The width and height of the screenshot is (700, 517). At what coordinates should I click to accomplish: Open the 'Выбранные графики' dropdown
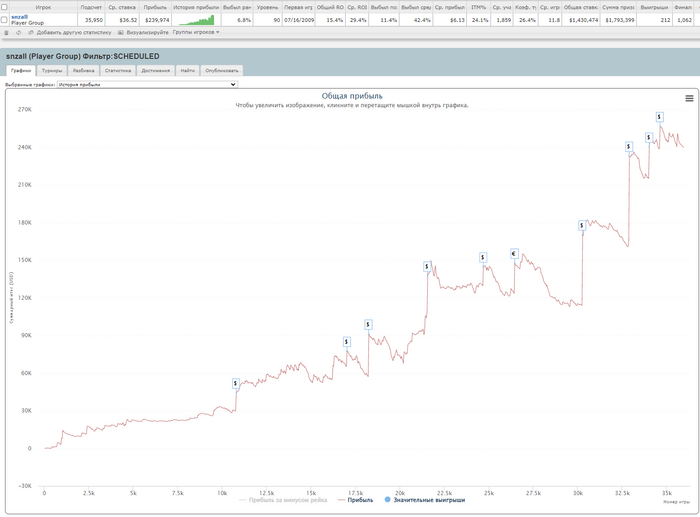pos(147,84)
